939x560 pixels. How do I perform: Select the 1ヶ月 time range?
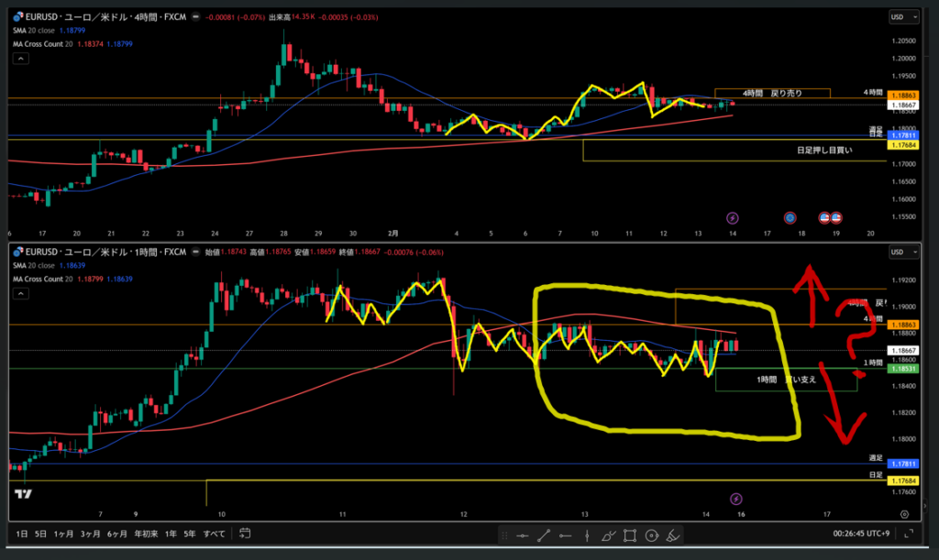63,533
